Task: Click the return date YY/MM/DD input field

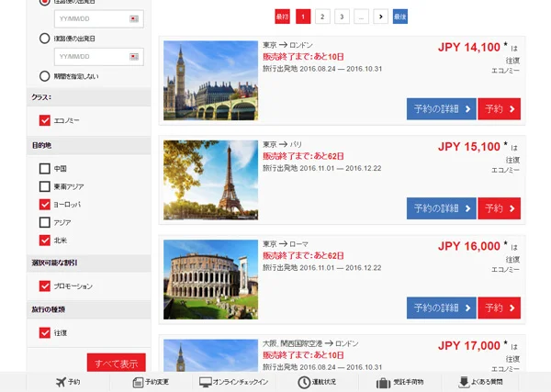Action: 99,56
